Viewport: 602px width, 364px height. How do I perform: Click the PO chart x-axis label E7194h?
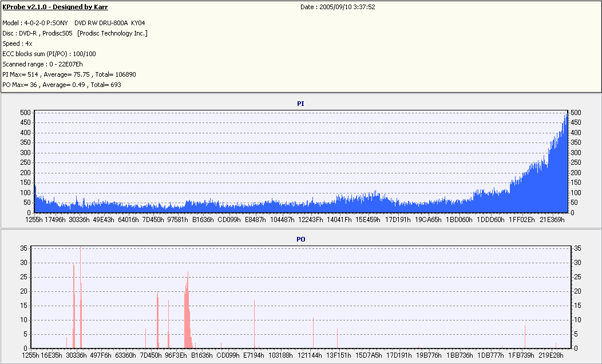pos(254,355)
